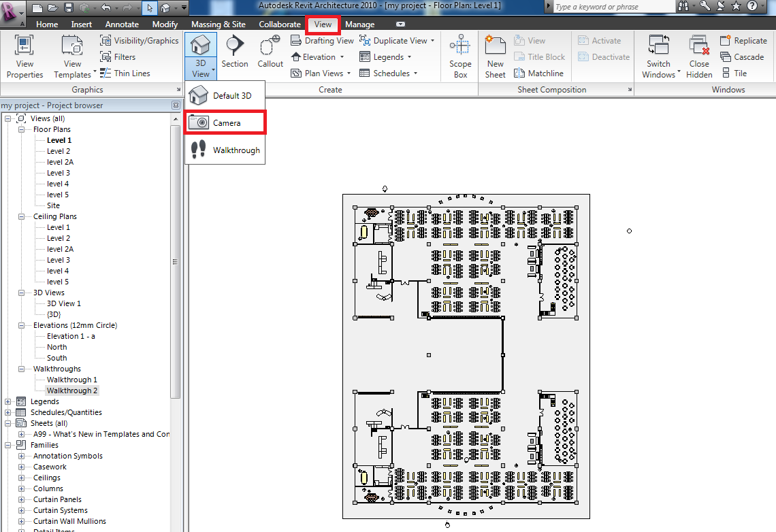The height and width of the screenshot is (532, 776).
Task: Collapse the Floor Plans branch
Action: click(21, 129)
